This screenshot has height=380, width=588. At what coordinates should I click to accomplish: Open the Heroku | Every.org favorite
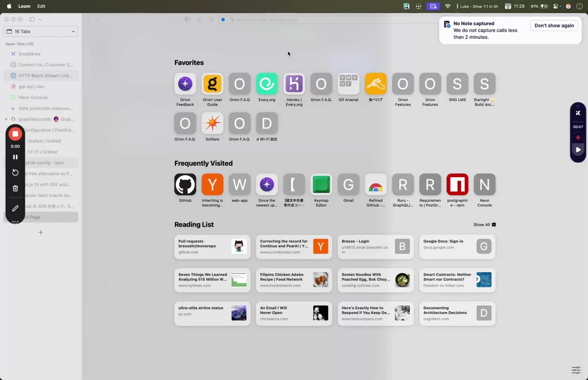(294, 90)
